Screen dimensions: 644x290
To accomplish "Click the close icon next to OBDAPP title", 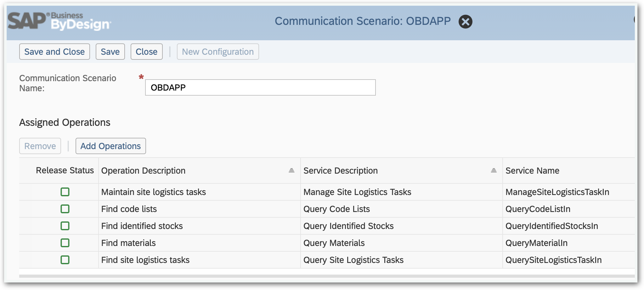I will [466, 21].
